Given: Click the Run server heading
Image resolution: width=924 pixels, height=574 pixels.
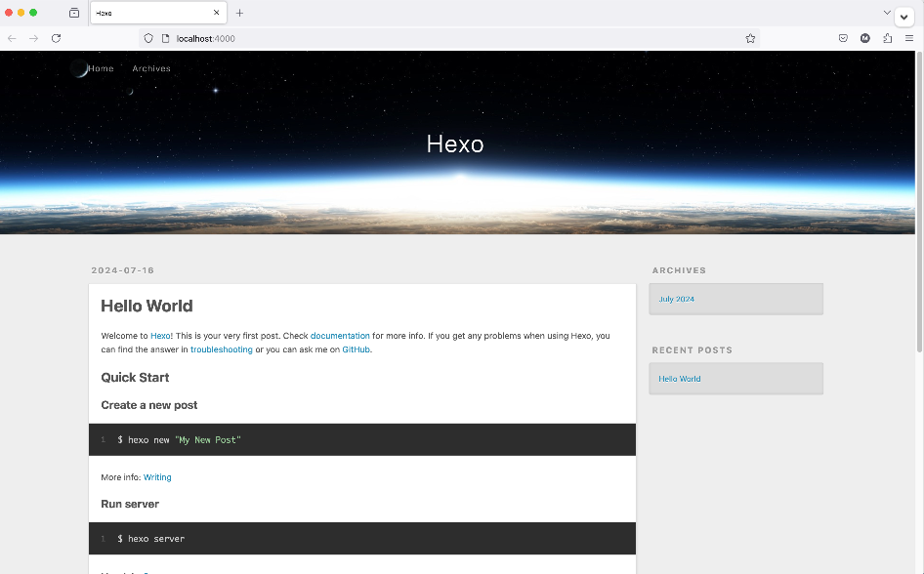Looking at the screenshot, I should tap(130, 504).
